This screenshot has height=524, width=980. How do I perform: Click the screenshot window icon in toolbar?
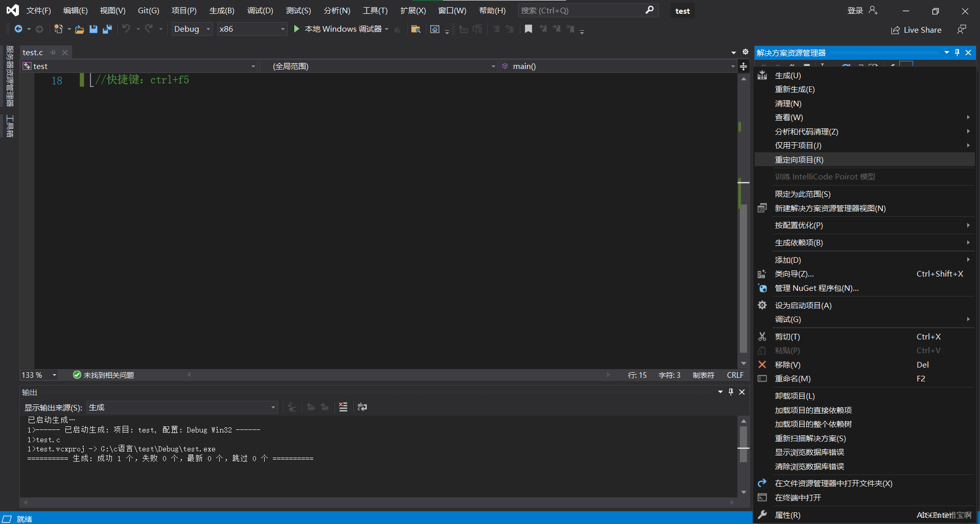coord(435,29)
